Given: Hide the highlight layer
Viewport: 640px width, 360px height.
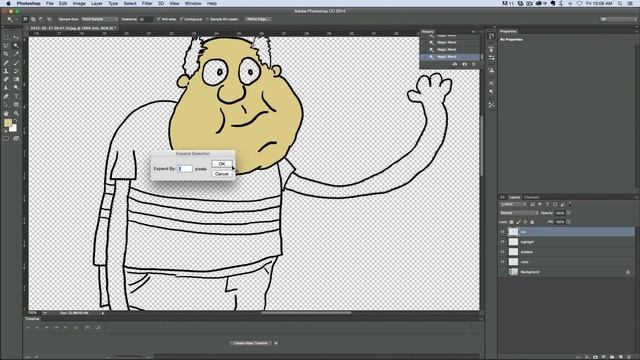Looking at the screenshot, I should 502,242.
